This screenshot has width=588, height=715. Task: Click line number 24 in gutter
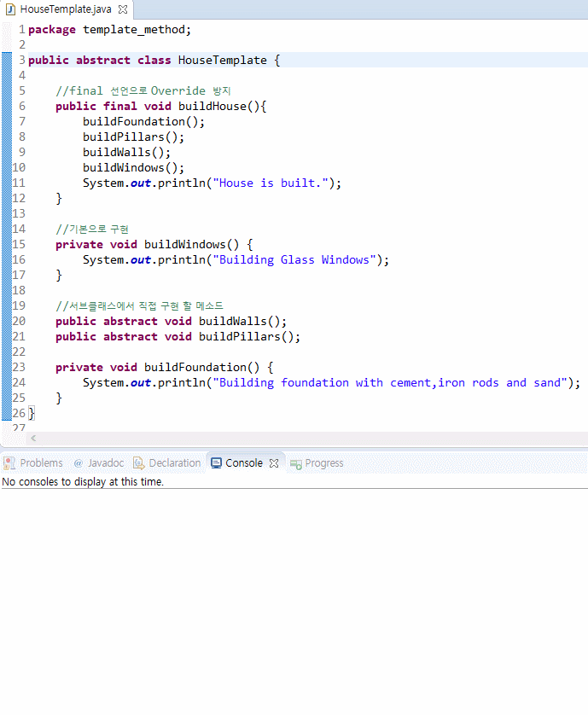point(19,383)
